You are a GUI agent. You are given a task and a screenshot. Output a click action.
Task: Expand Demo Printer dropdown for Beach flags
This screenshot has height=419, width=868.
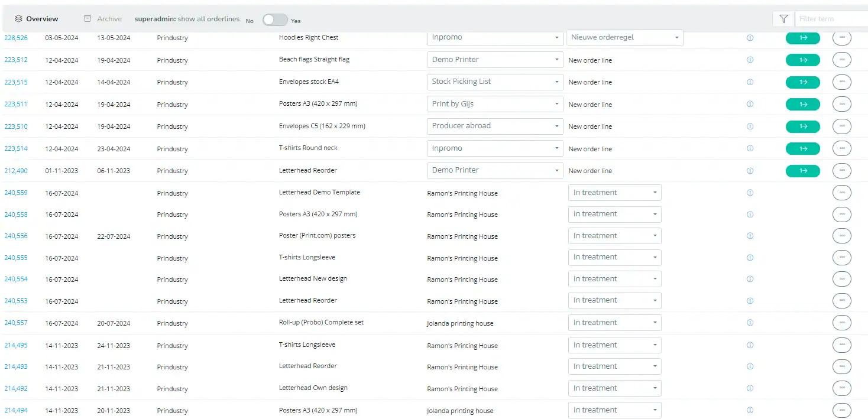pos(494,60)
